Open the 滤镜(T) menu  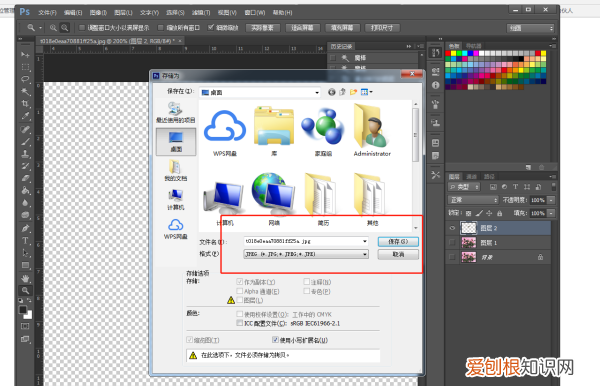point(201,13)
